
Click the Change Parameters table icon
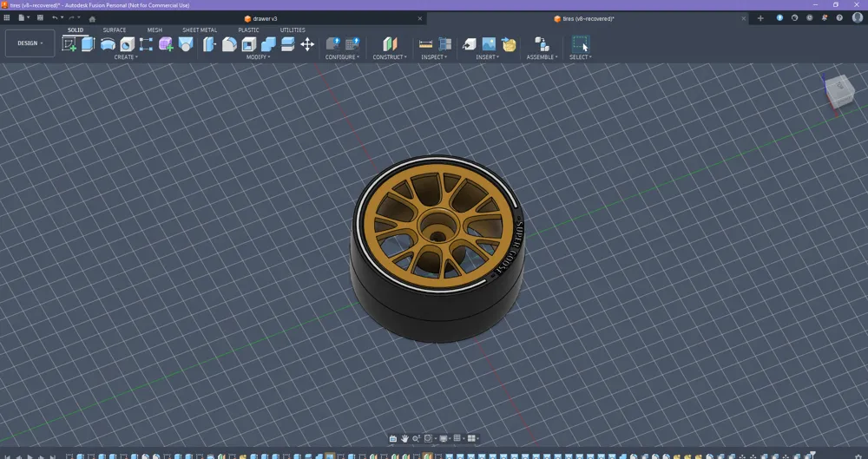(x=352, y=44)
